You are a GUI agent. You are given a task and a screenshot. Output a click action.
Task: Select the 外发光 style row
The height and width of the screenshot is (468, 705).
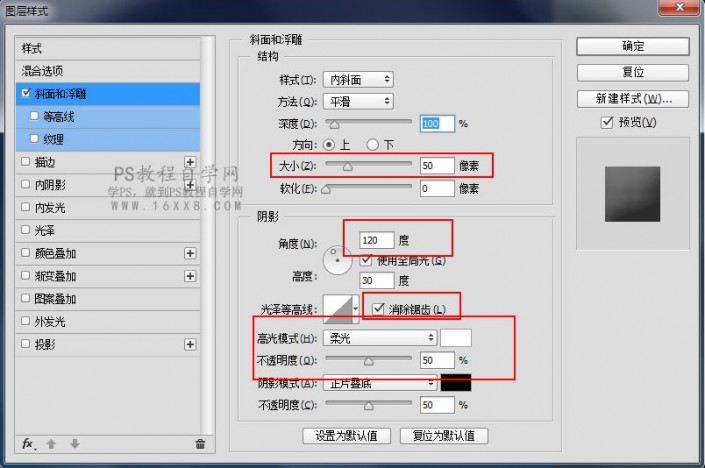pyautogui.click(x=108, y=322)
